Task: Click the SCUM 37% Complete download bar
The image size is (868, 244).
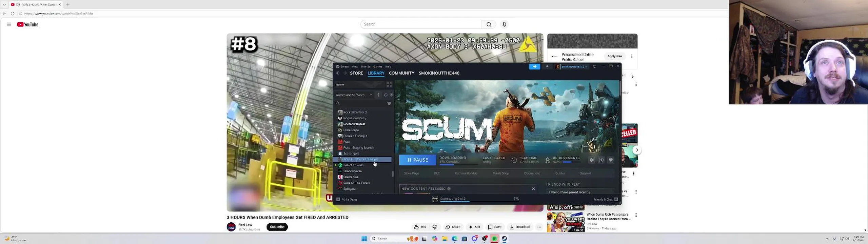Action: tap(458, 164)
